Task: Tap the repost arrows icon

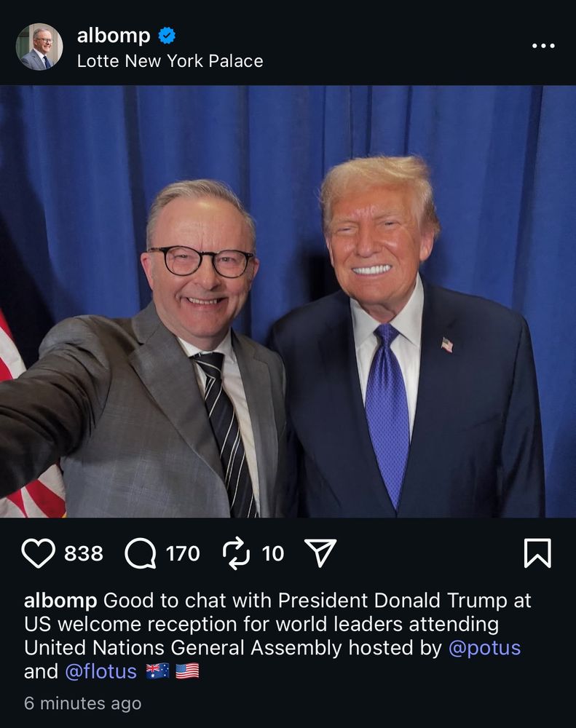Action: [x=237, y=553]
